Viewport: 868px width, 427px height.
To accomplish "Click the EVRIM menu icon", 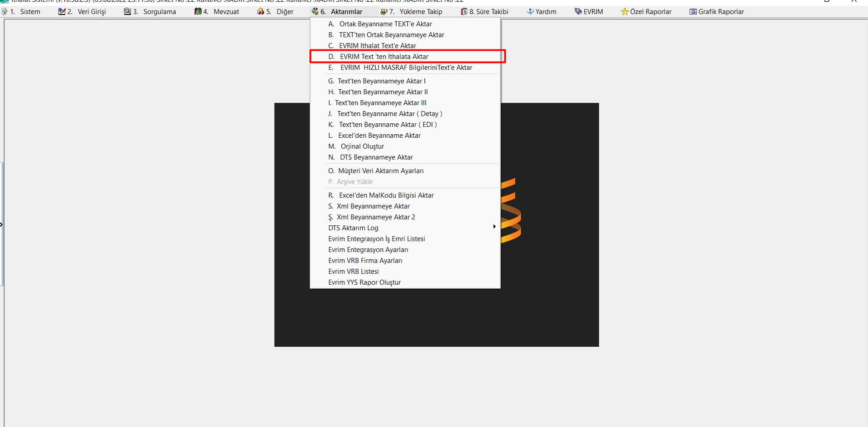I will tap(578, 11).
